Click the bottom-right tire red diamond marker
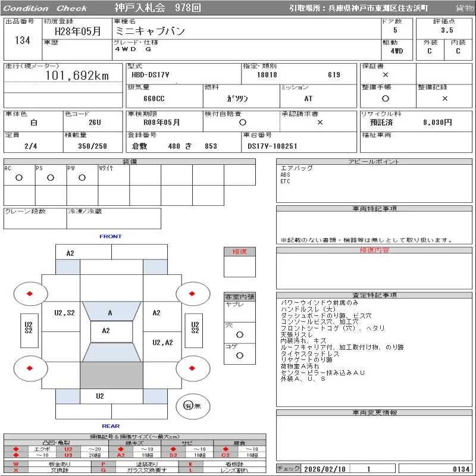 (x=192, y=368)
